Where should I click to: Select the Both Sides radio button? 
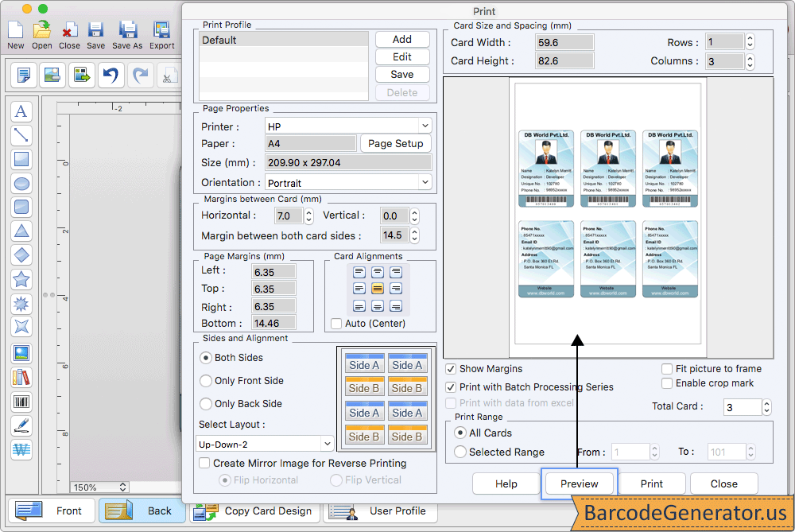[x=205, y=358]
